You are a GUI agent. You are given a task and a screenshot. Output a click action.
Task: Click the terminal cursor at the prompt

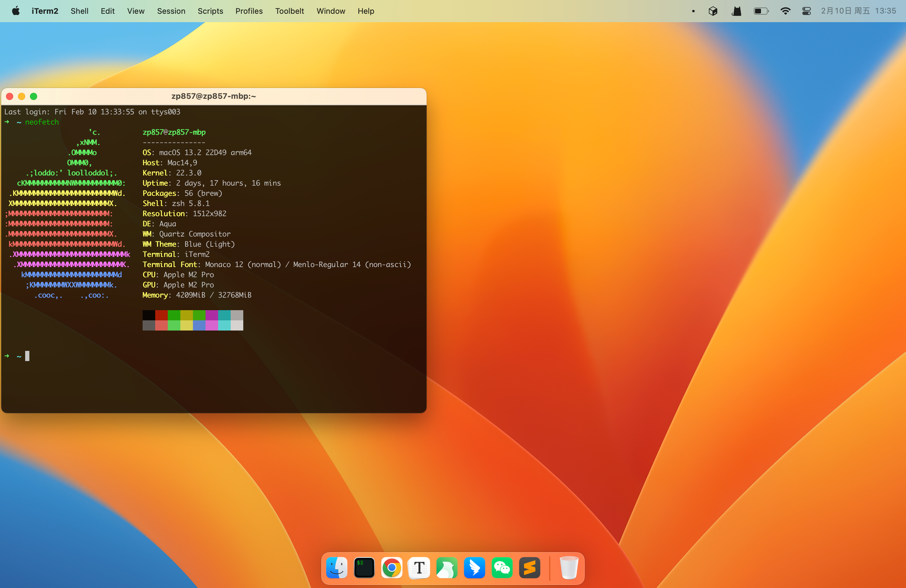click(27, 356)
